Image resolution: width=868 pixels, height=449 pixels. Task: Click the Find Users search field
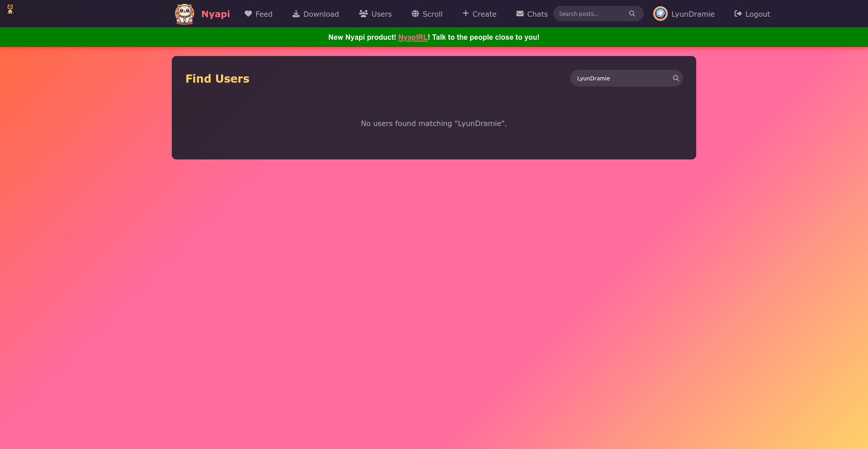(x=622, y=79)
